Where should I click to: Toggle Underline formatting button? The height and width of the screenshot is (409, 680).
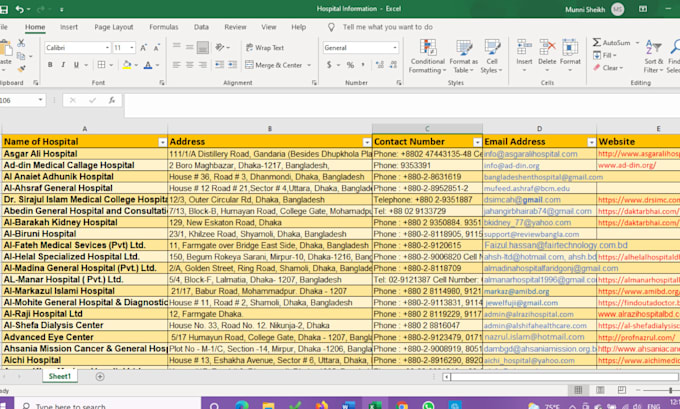(76, 65)
